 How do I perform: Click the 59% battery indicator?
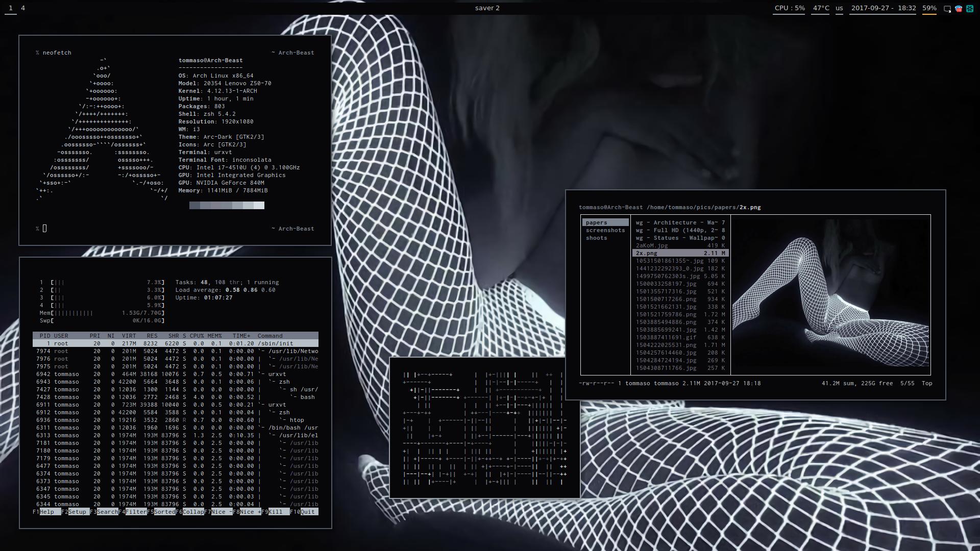[x=929, y=8]
